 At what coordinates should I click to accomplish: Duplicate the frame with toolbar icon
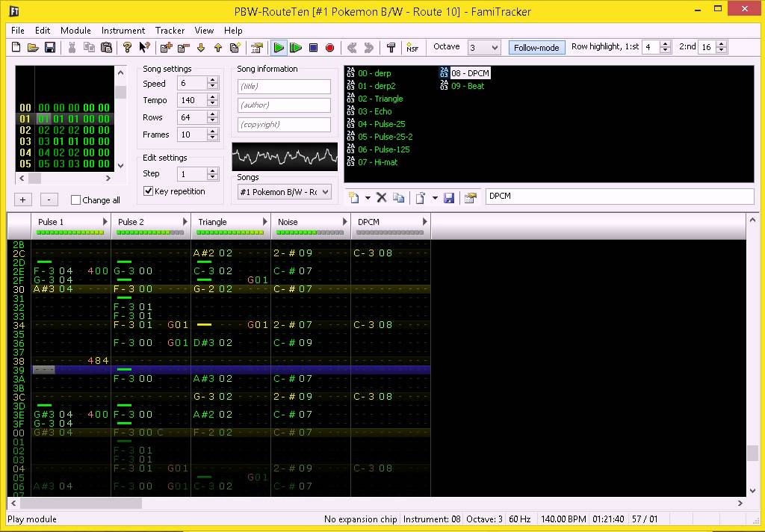(x=235, y=47)
